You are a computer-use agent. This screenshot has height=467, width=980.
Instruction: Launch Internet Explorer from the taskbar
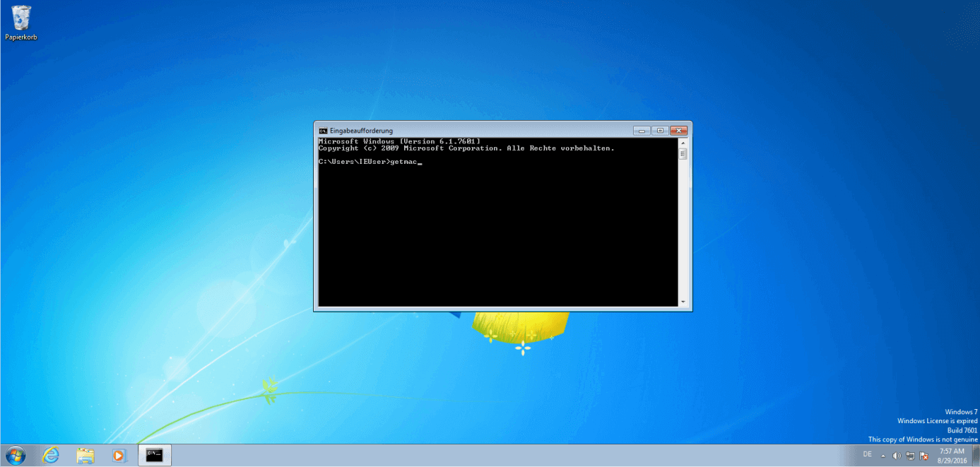click(51, 456)
